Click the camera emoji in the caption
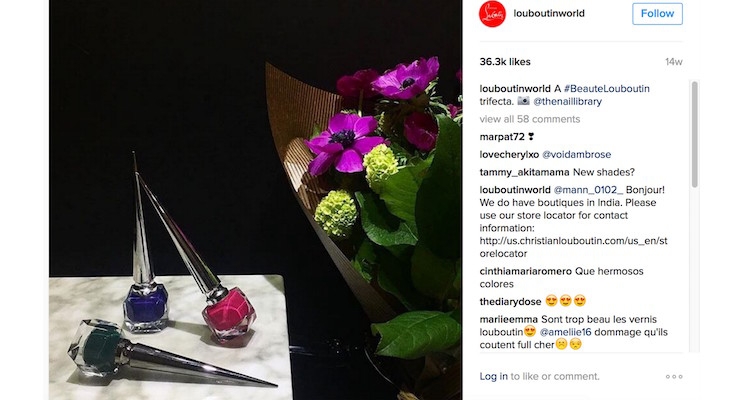The width and height of the screenshot is (740, 400). point(523,101)
